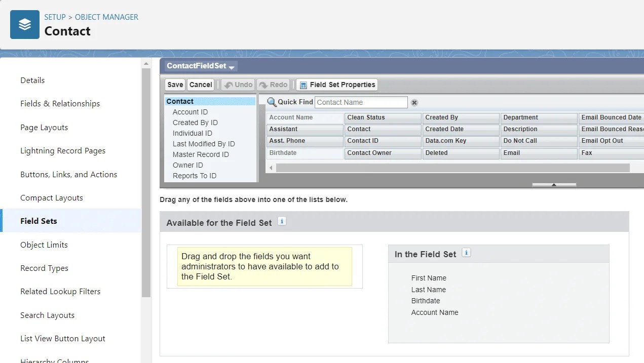
Task: Click the left scroll arrow of the field palette
Action: click(271, 167)
